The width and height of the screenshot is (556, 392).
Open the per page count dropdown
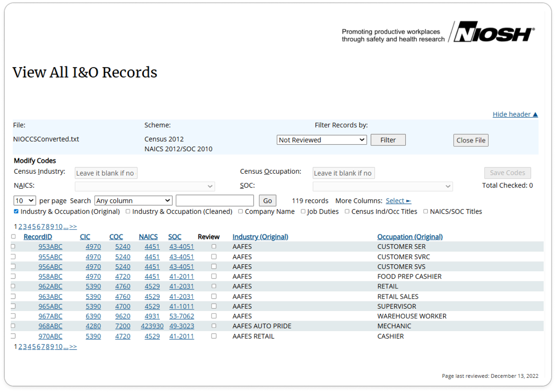click(x=25, y=201)
